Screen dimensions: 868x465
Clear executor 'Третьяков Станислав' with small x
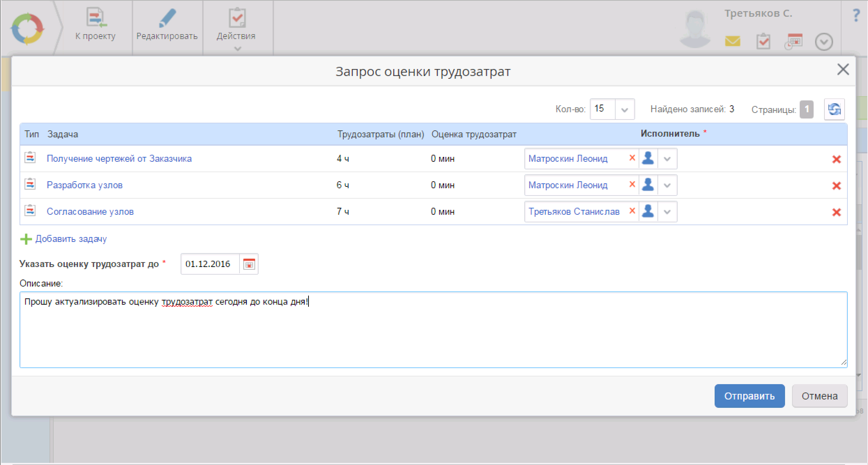pos(632,211)
